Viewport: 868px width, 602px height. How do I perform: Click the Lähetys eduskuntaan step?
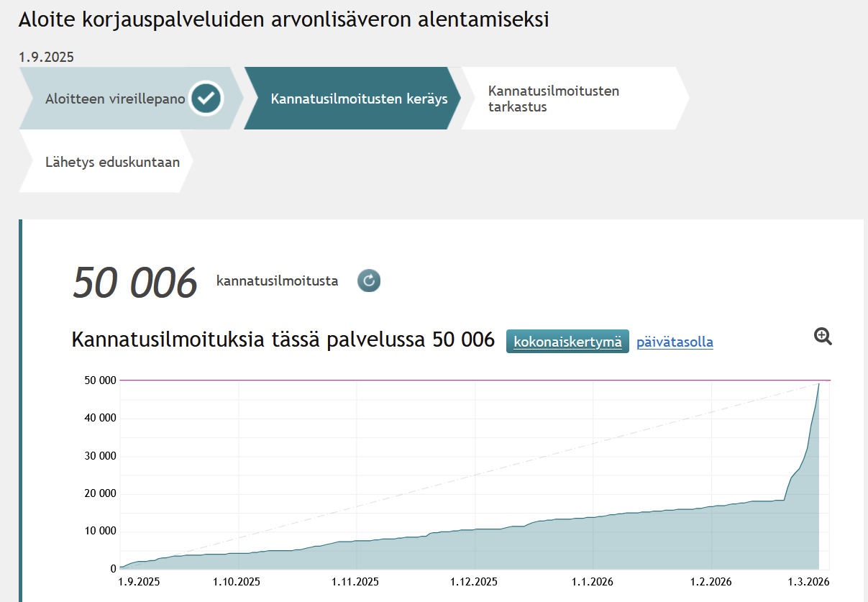pos(112,162)
